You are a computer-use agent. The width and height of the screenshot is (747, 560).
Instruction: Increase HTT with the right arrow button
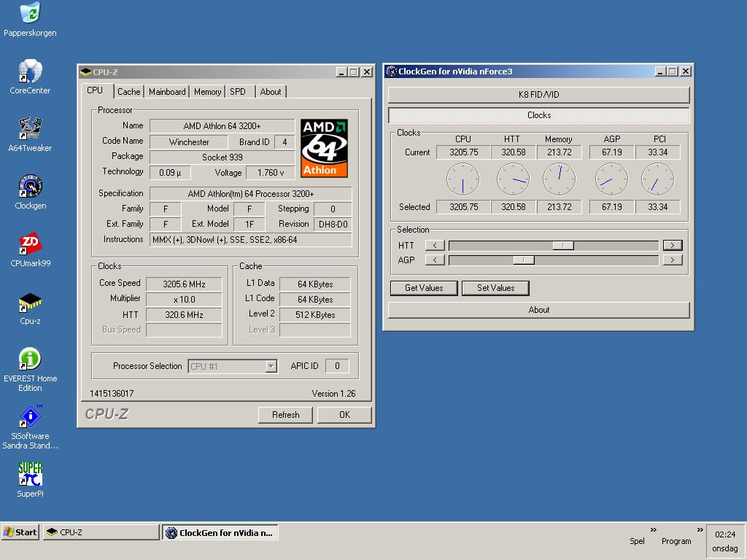point(673,245)
